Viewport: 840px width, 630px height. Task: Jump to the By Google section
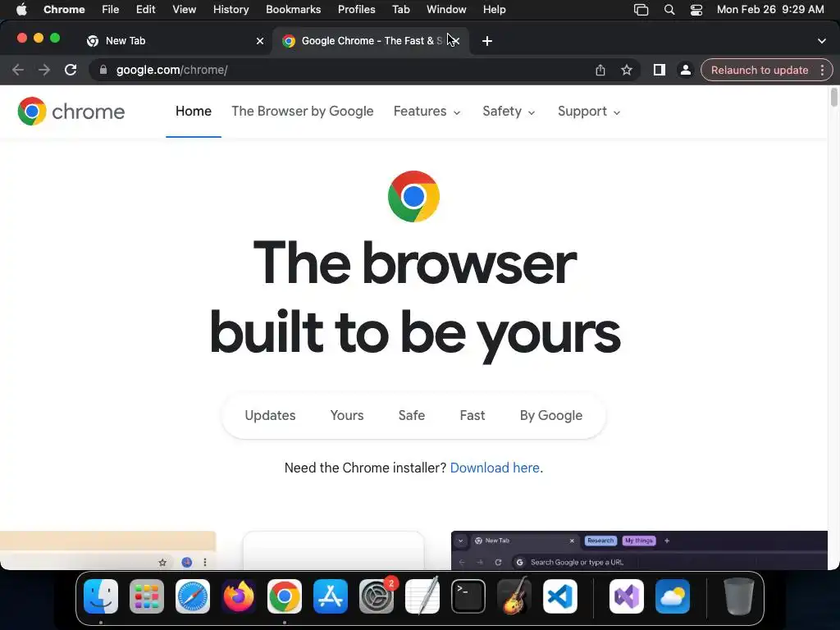pos(550,416)
